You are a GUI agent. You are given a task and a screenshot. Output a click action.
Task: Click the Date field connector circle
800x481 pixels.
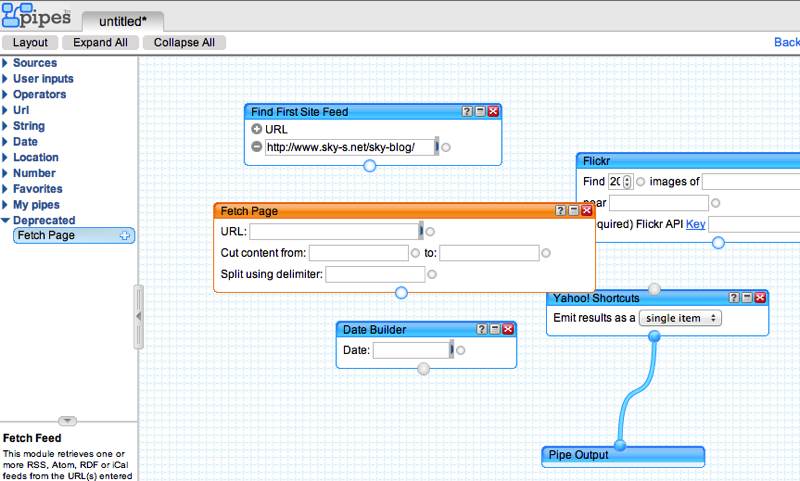461,350
